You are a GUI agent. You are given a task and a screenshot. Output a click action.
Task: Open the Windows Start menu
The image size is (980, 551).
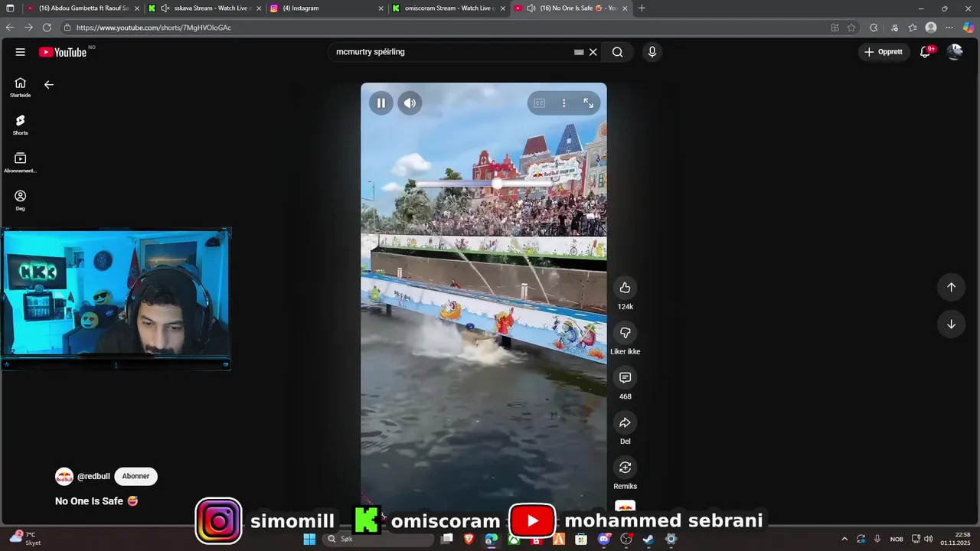coord(309,539)
